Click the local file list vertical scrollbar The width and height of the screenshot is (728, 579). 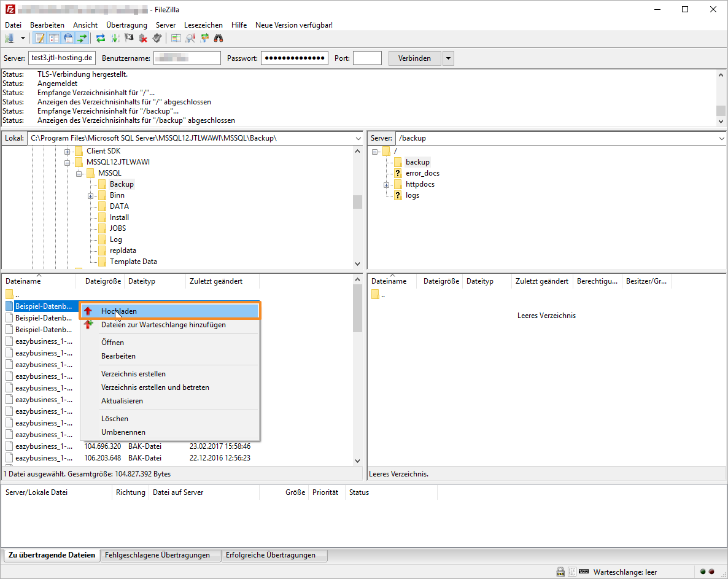point(357,370)
